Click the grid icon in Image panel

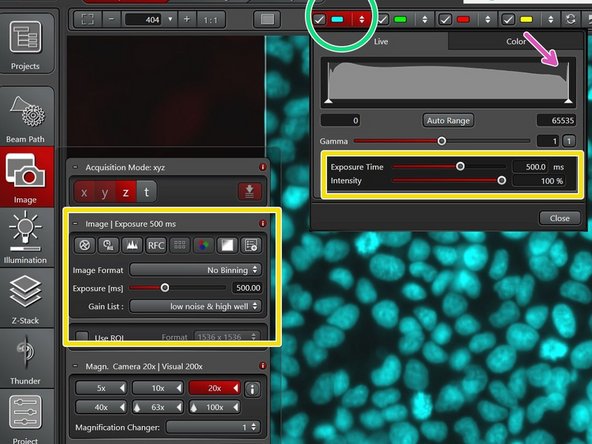pyautogui.click(x=180, y=245)
